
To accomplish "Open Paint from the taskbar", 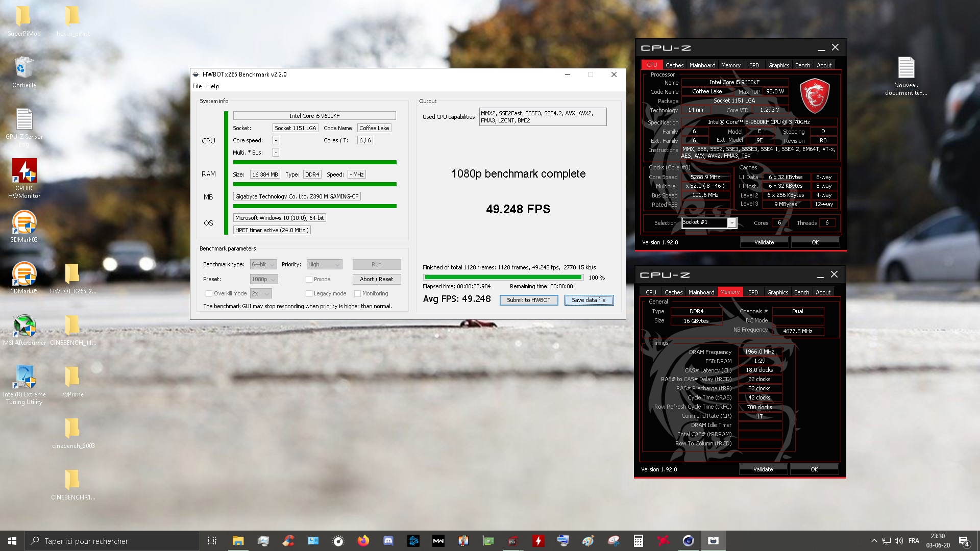I will tap(589, 541).
